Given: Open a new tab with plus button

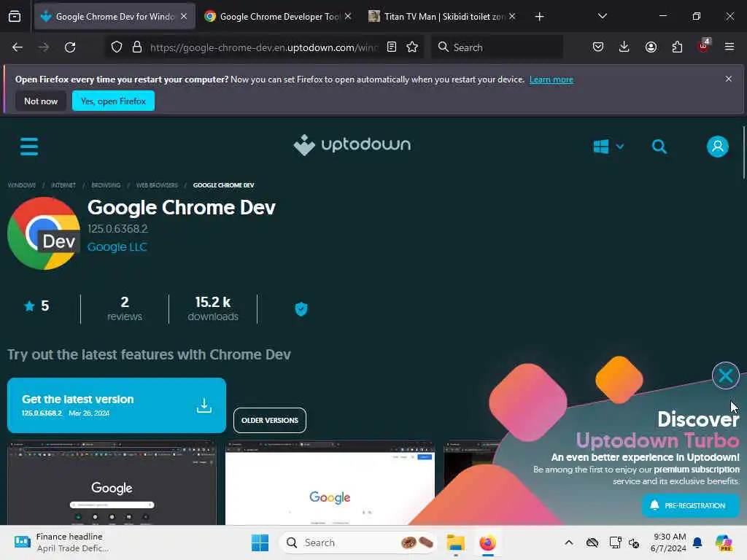Looking at the screenshot, I should coord(539,17).
